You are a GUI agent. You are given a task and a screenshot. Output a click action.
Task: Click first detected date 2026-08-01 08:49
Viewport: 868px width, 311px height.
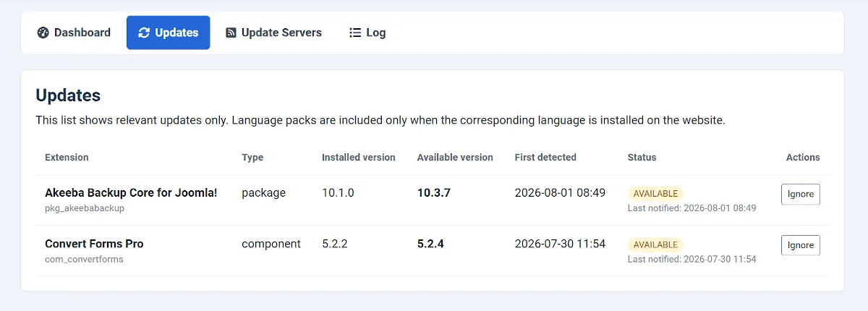pyautogui.click(x=561, y=193)
